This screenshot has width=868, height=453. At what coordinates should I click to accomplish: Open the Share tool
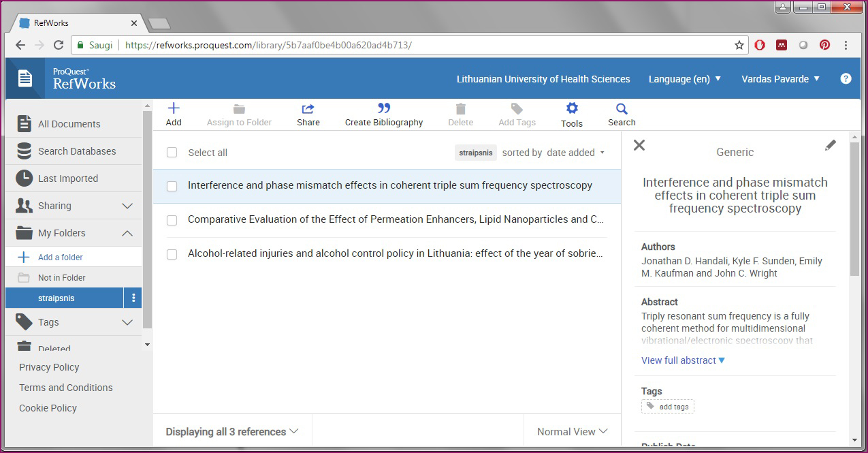tap(308, 109)
